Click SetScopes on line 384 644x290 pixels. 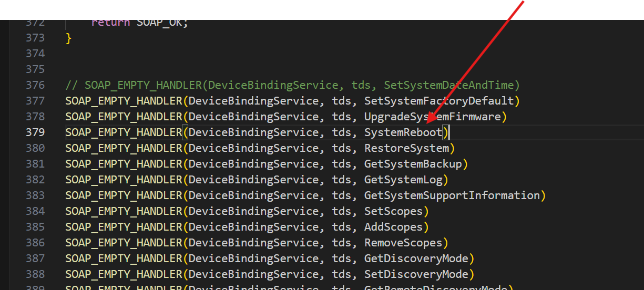point(393,211)
